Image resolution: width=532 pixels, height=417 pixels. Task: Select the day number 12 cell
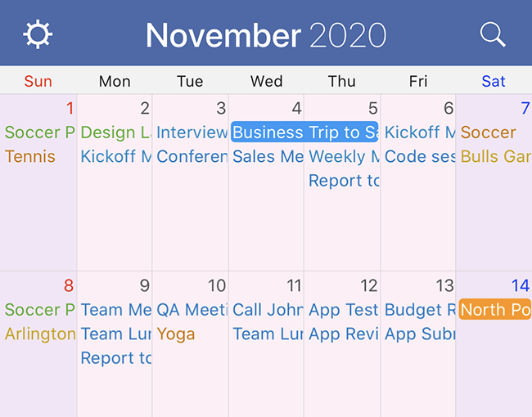pos(369,286)
